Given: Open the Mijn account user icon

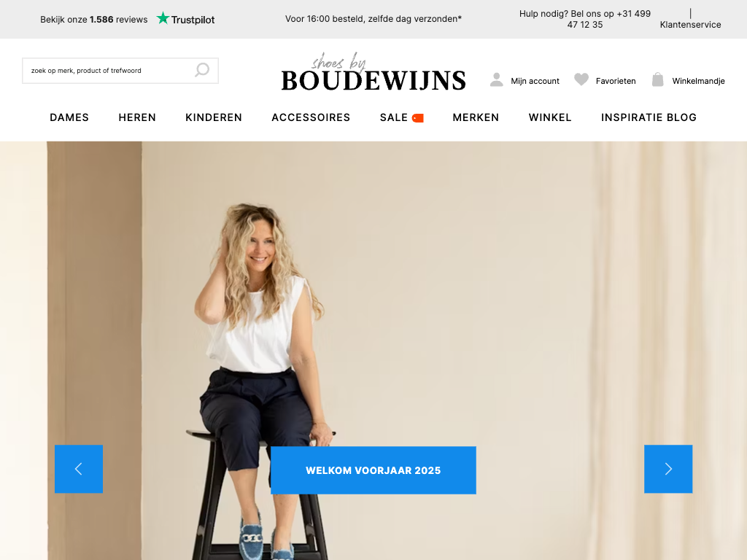Looking at the screenshot, I should point(496,80).
